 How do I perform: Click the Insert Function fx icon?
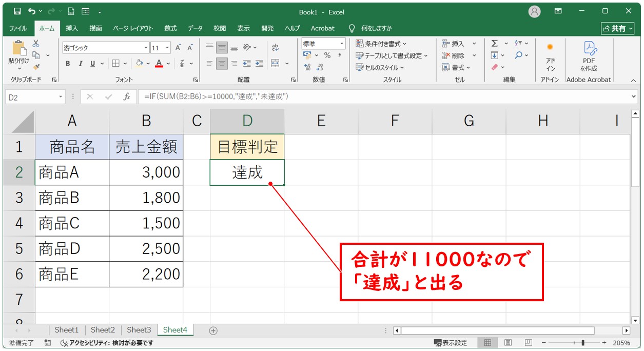tap(126, 96)
